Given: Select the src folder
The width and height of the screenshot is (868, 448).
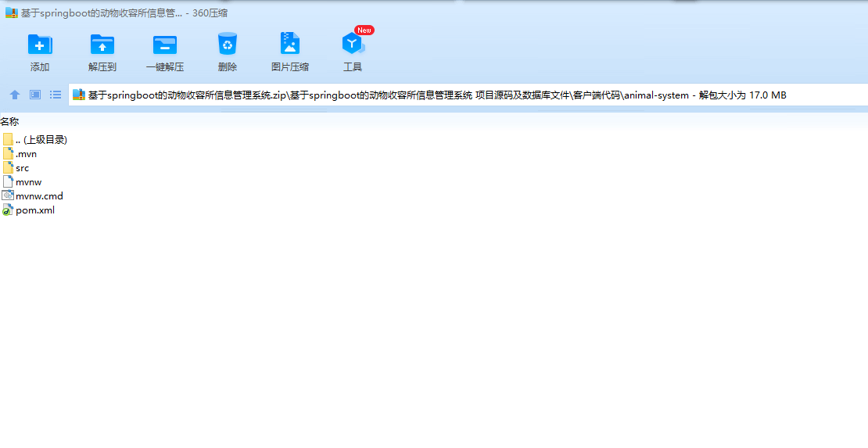Looking at the screenshot, I should pyautogui.click(x=16, y=168).
